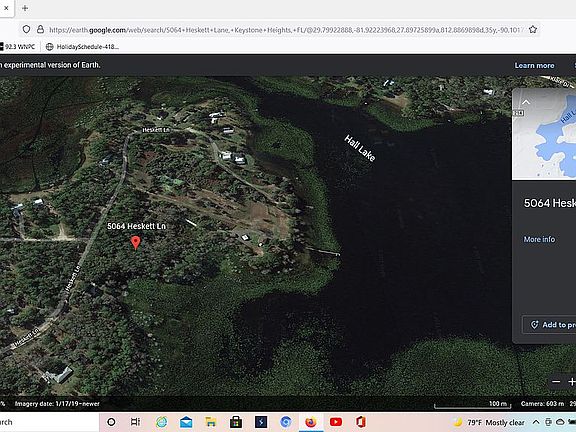576x432 pixels.
Task: Click the tracking protection shield icon
Action: [26, 29]
